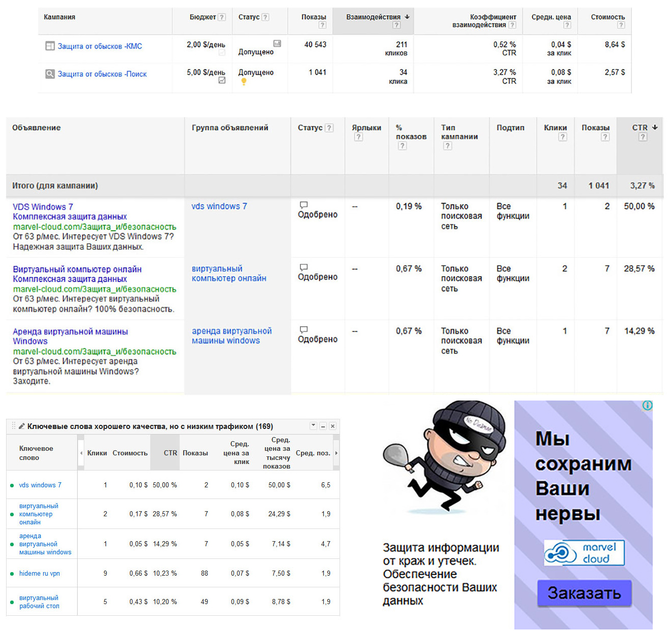Open the help icon under Показы in the campaign table
This screenshot has height=631, width=672.
click(322, 25)
